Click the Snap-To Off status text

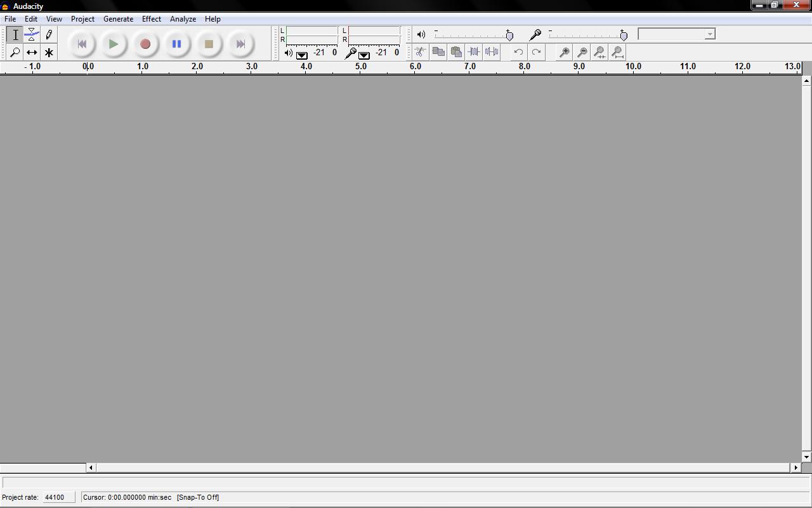tap(198, 497)
